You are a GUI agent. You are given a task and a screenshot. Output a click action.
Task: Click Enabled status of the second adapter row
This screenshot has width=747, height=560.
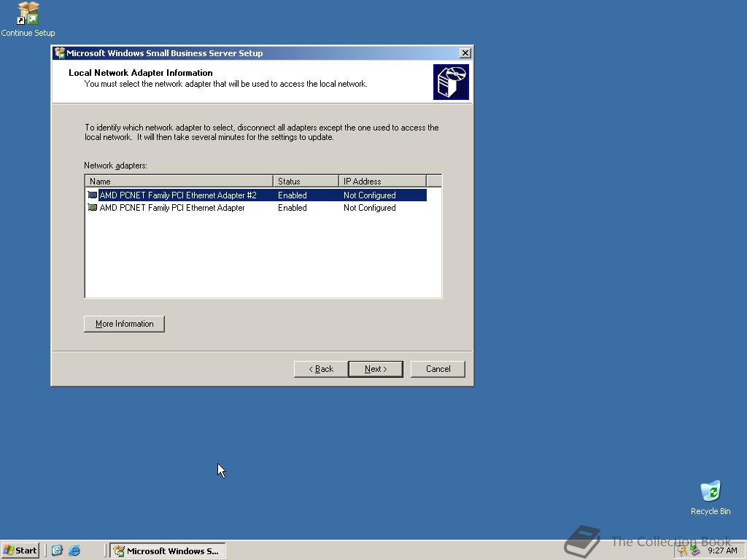pos(292,208)
